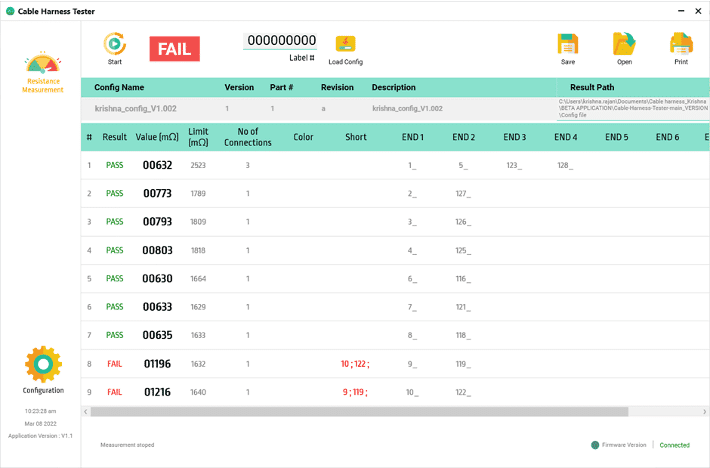Click the FAIL result in row 9
The image size is (710, 468).
tap(115, 392)
